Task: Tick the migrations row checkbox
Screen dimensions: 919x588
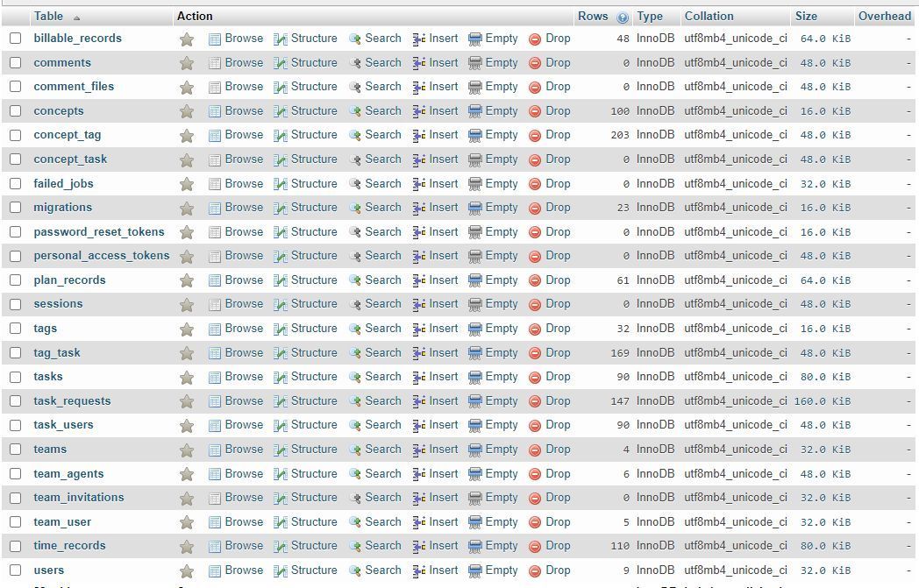Action: 16,208
